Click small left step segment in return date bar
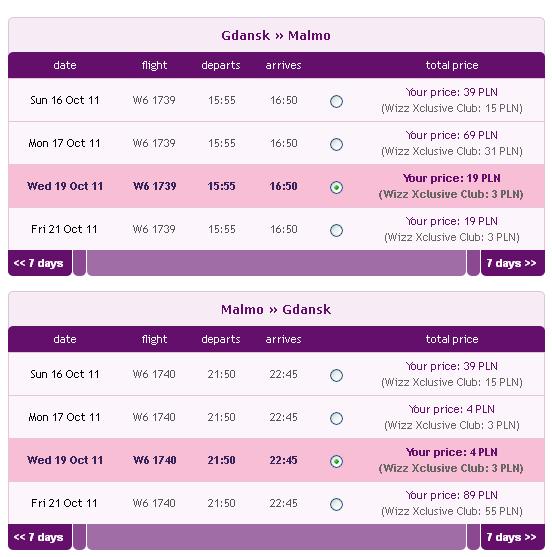 coord(80,537)
